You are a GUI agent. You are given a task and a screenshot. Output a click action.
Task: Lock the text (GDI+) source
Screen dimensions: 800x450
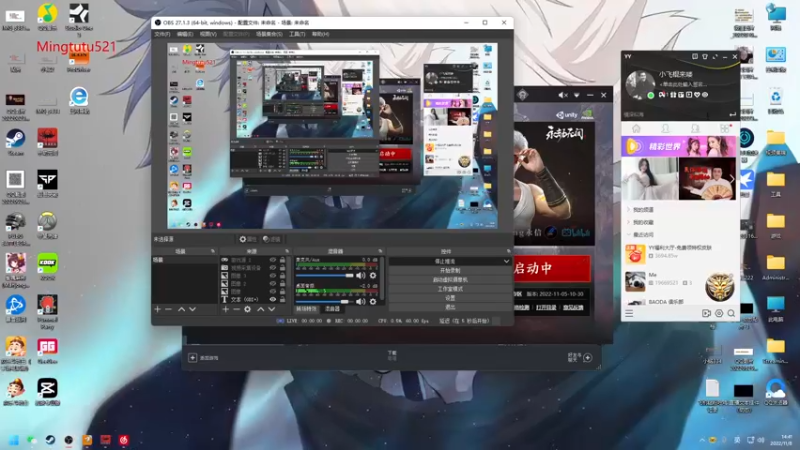[x=282, y=299]
